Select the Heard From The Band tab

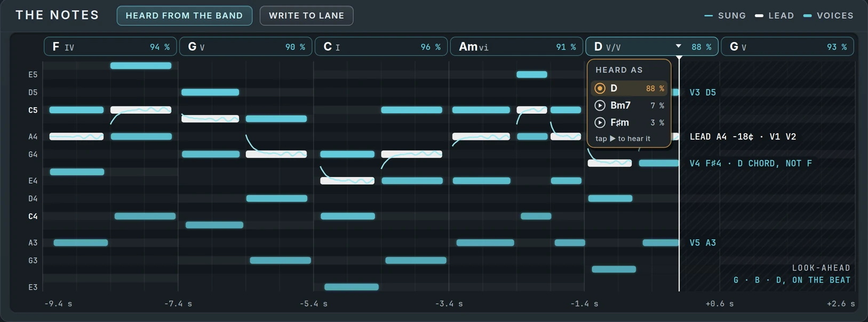[184, 15]
